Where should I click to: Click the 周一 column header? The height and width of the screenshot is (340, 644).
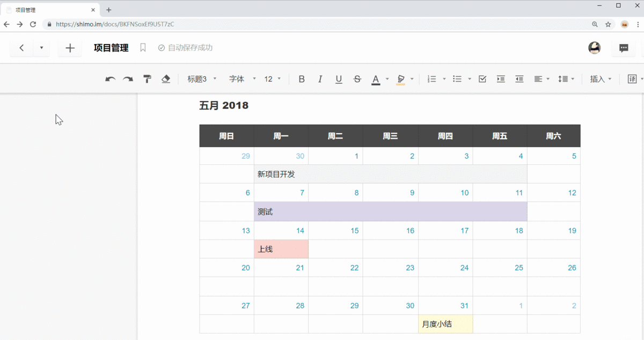point(281,136)
